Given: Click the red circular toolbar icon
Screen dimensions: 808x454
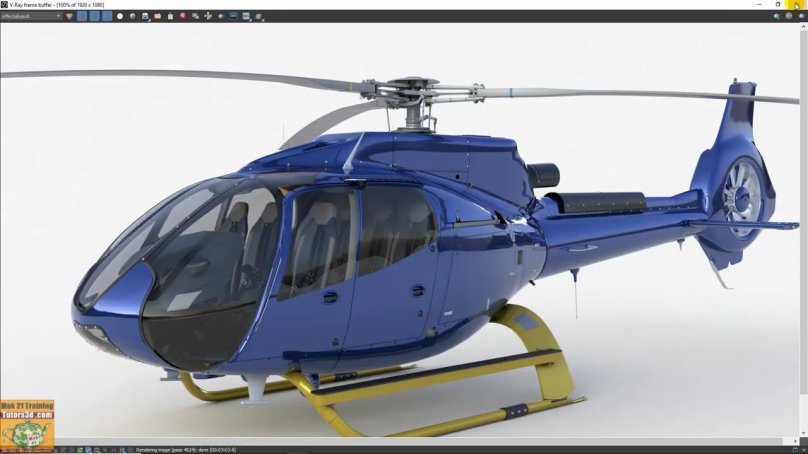Looking at the screenshot, I should (183, 17).
